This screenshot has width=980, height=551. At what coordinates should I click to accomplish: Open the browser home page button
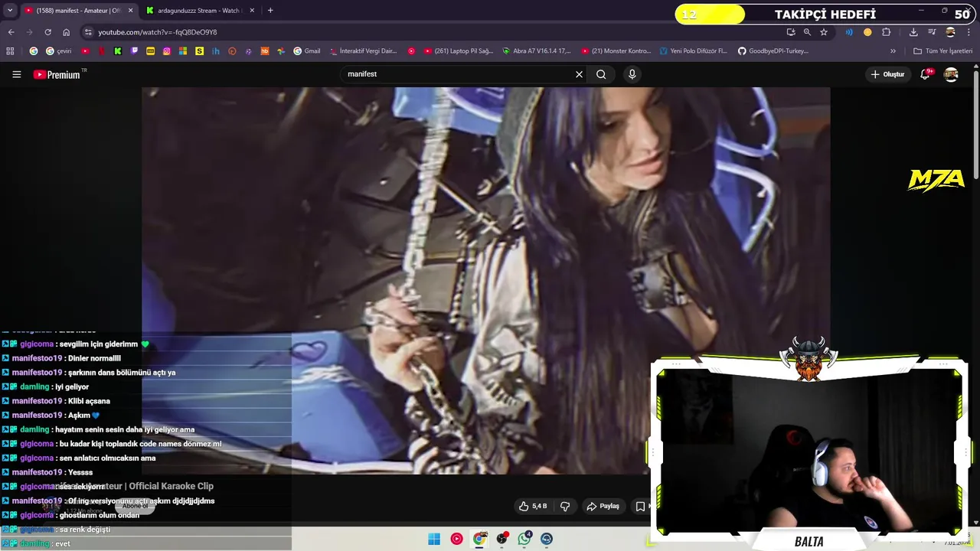[x=66, y=32]
